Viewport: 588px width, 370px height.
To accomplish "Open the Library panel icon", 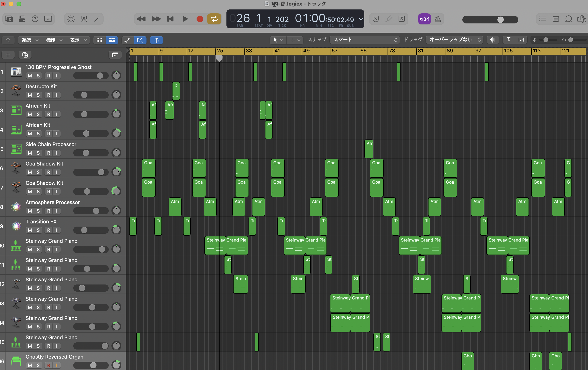I will (x=9, y=19).
